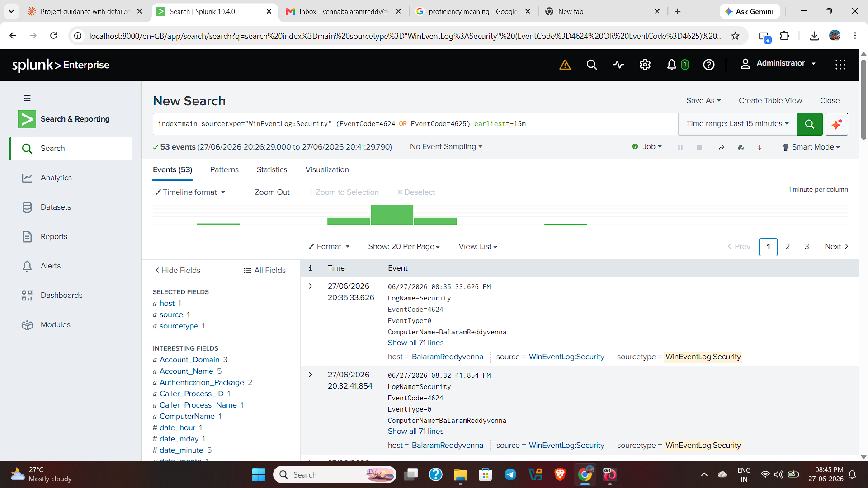Open Analytics in the sidebar
The height and width of the screenshot is (488, 868).
(56, 178)
